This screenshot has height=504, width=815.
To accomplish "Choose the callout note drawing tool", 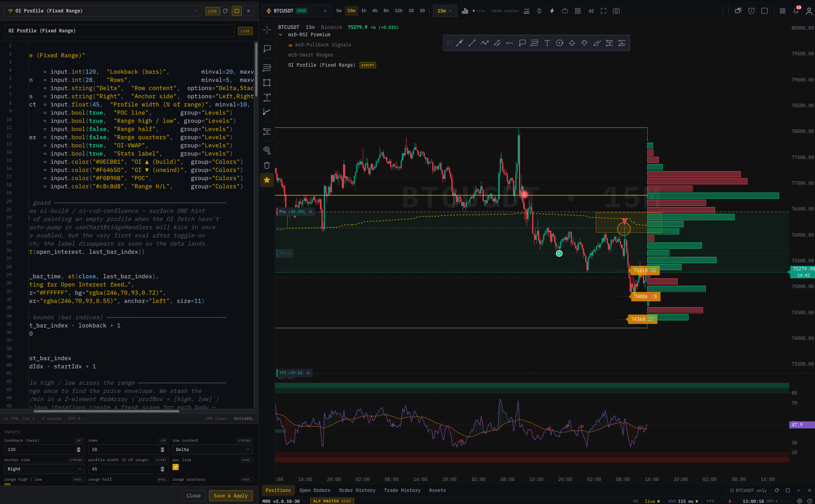I will pyautogui.click(x=522, y=43).
